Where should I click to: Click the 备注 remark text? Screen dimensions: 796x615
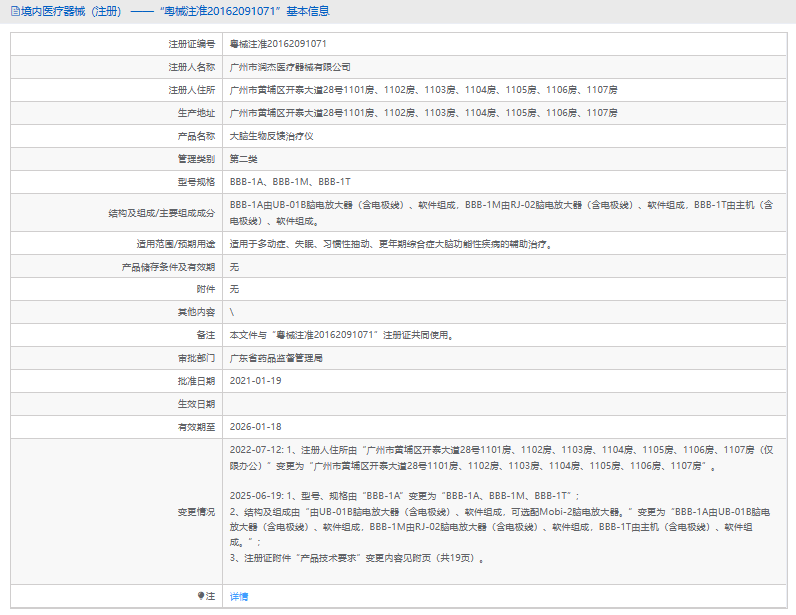click(341, 335)
